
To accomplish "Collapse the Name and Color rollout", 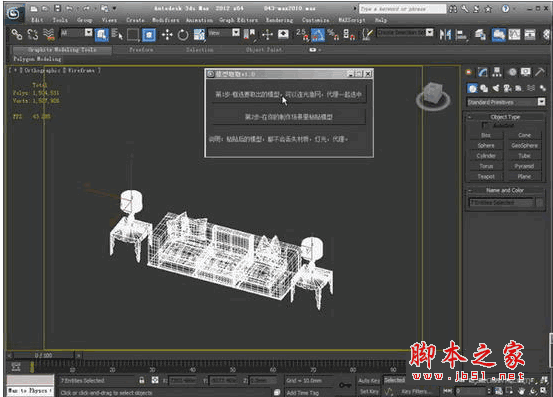I will [505, 190].
